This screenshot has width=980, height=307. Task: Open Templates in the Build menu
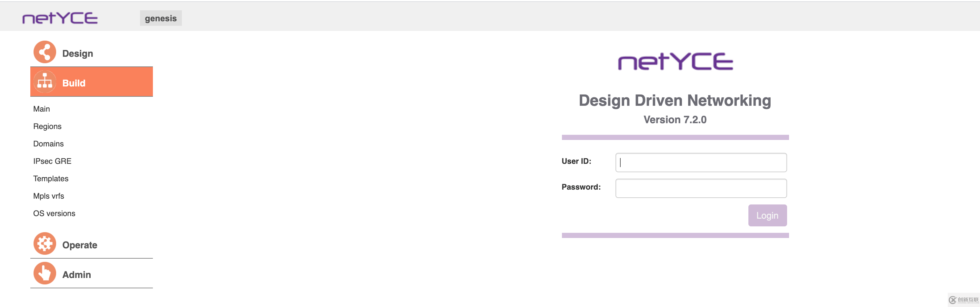[51, 179]
